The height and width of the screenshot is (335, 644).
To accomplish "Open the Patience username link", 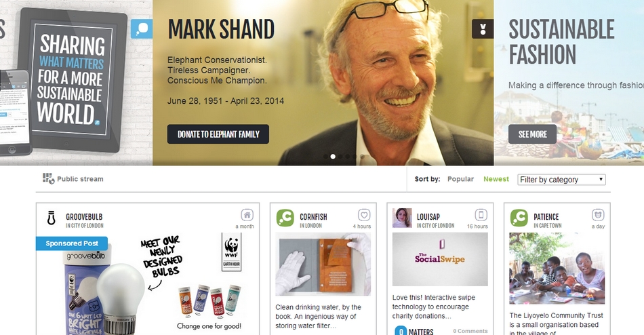I will coord(546,216).
